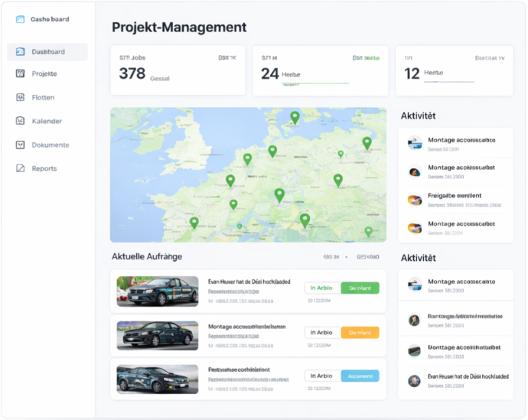
Task: Click the logo icon beside the app name
Action: click(20, 19)
